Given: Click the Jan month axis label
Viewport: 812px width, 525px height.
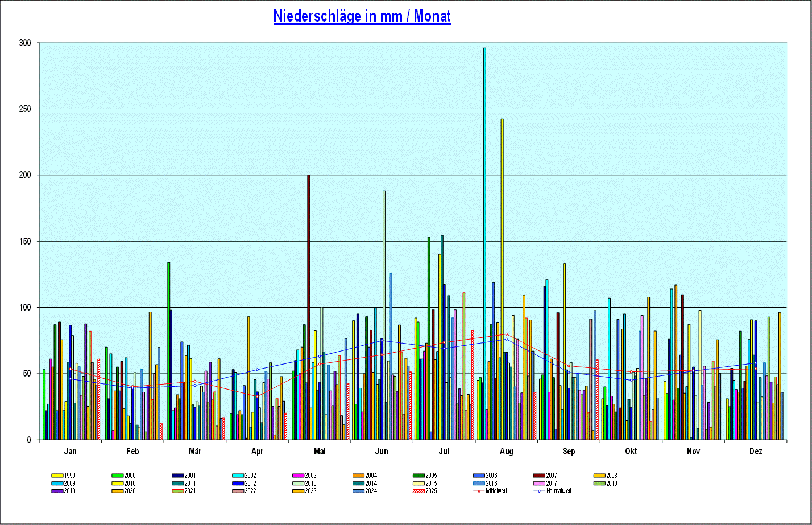Looking at the screenshot, I should pyautogui.click(x=71, y=452).
